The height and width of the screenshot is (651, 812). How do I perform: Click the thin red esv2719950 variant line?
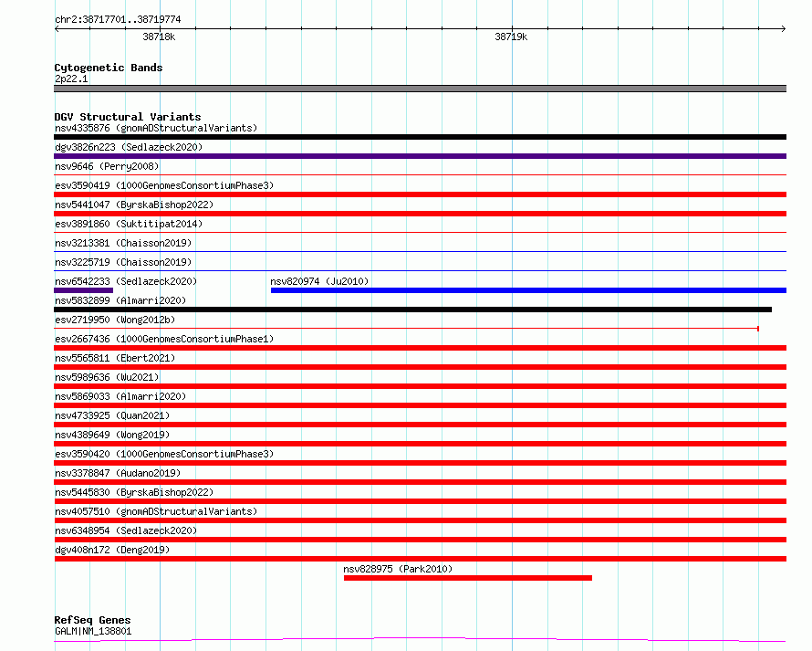[407, 329]
